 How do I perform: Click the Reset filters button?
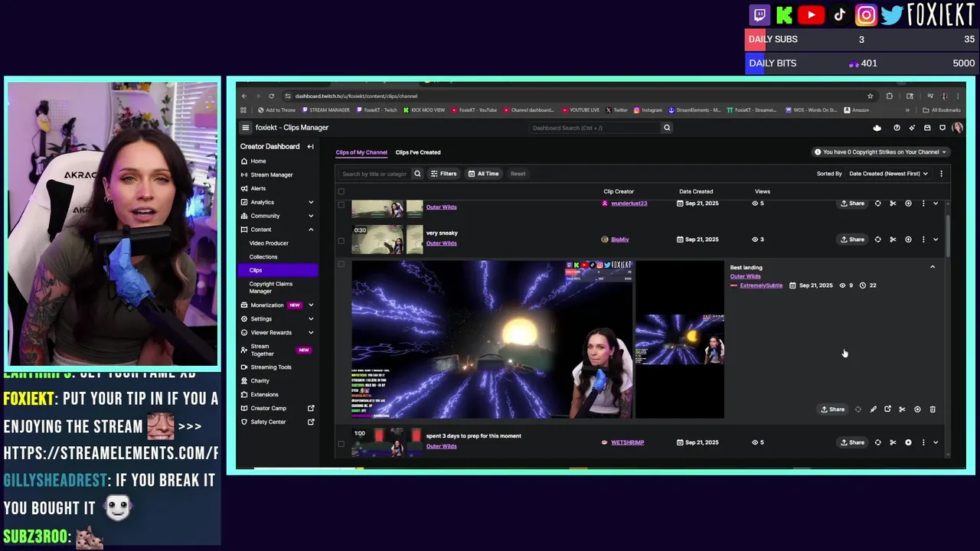[x=518, y=174]
